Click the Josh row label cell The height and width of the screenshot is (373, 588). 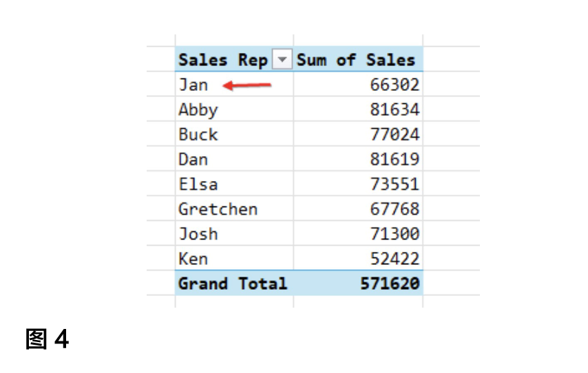pos(198,234)
